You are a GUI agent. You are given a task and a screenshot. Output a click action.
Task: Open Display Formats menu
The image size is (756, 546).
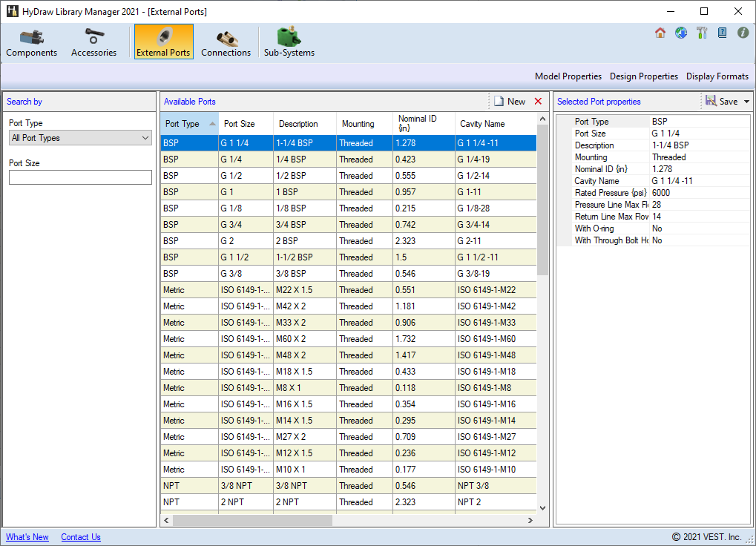click(717, 76)
